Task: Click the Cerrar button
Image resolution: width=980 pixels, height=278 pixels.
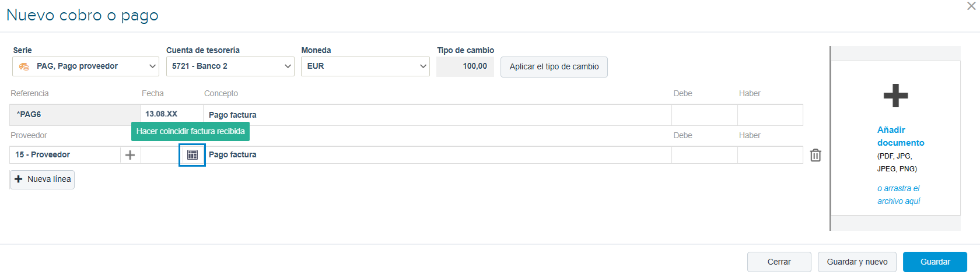Action: [x=779, y=262]
